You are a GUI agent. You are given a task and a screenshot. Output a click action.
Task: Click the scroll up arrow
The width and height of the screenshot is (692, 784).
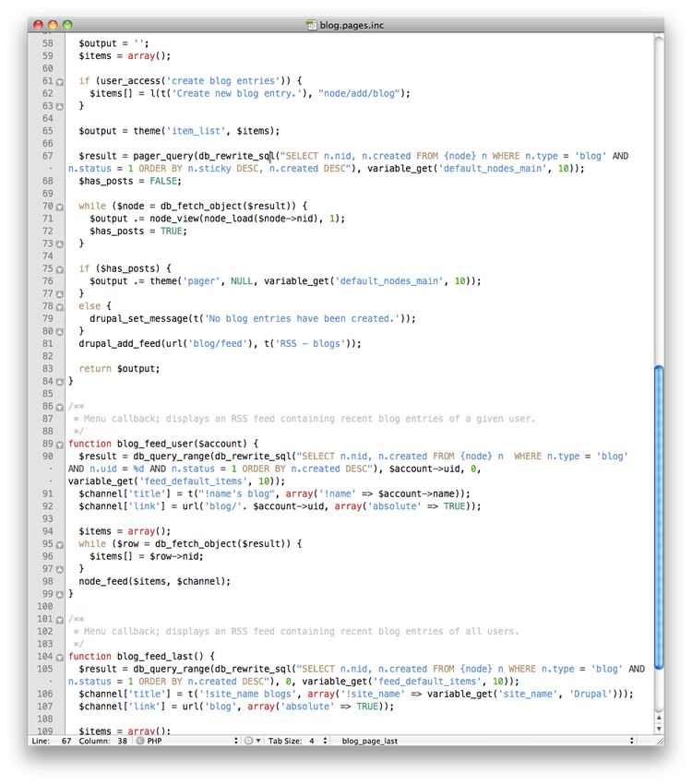(659, 718)
